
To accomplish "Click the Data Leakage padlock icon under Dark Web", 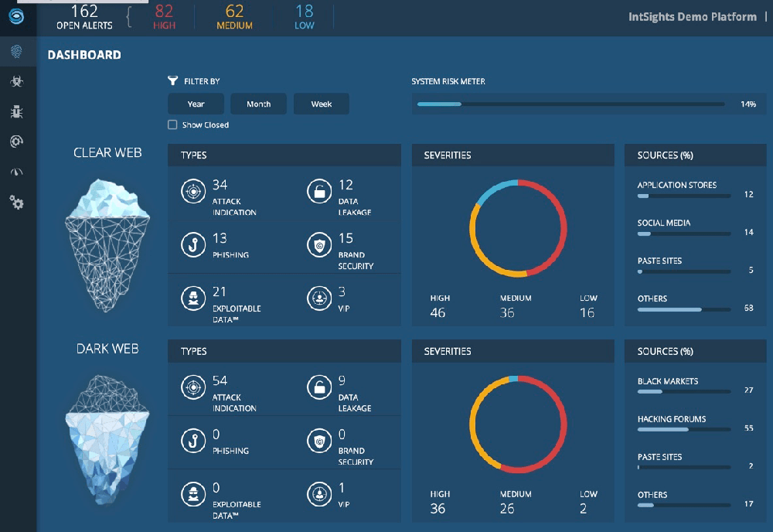I will (x=320, y=387).
